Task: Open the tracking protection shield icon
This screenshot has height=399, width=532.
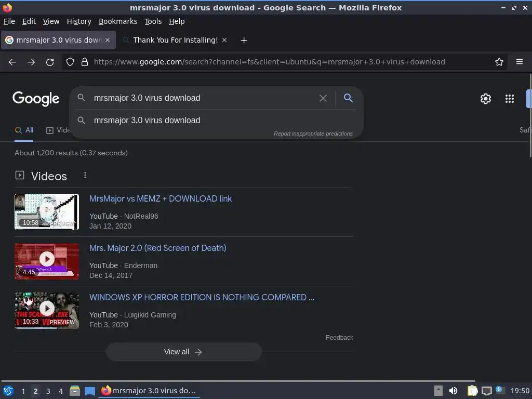Action: 70,62
